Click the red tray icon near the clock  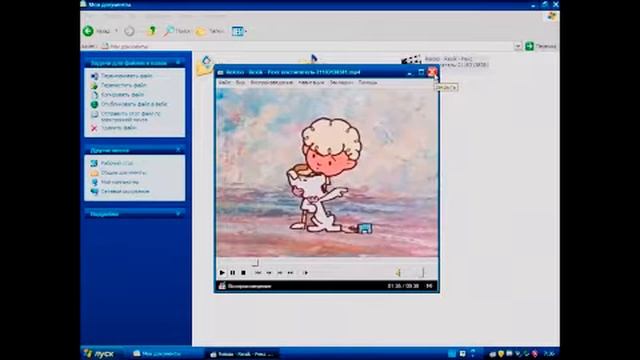click(x=535, y=354)
